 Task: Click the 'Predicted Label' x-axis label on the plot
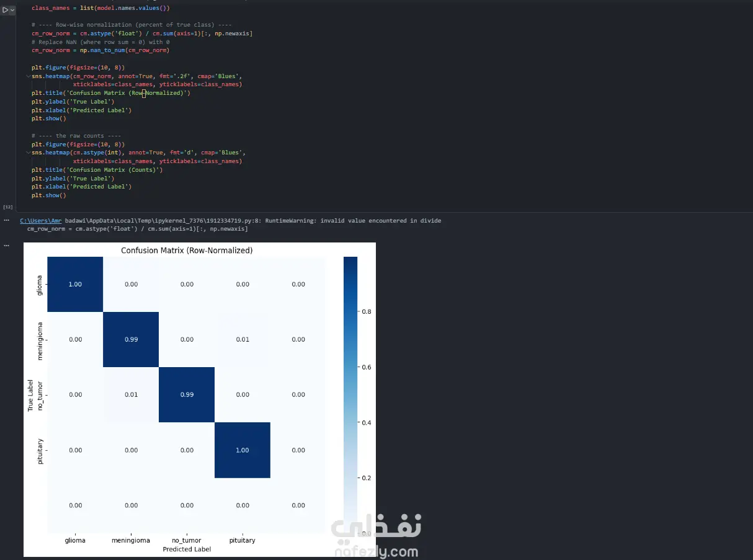coord(187,549)
